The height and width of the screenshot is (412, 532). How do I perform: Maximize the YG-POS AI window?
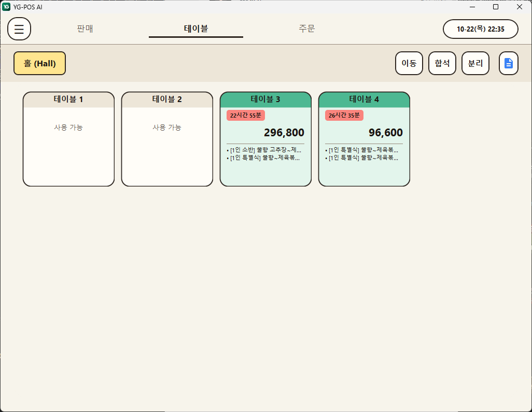(x=496, y=7)
